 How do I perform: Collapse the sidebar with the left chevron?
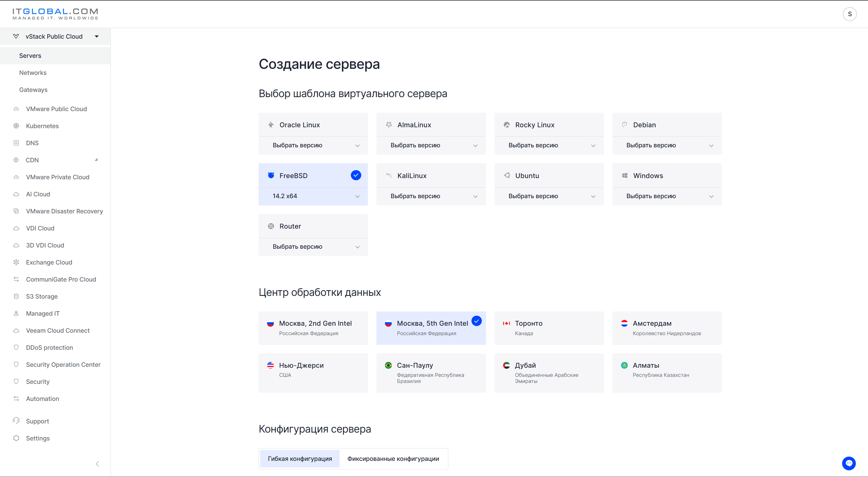coord(97,464)
